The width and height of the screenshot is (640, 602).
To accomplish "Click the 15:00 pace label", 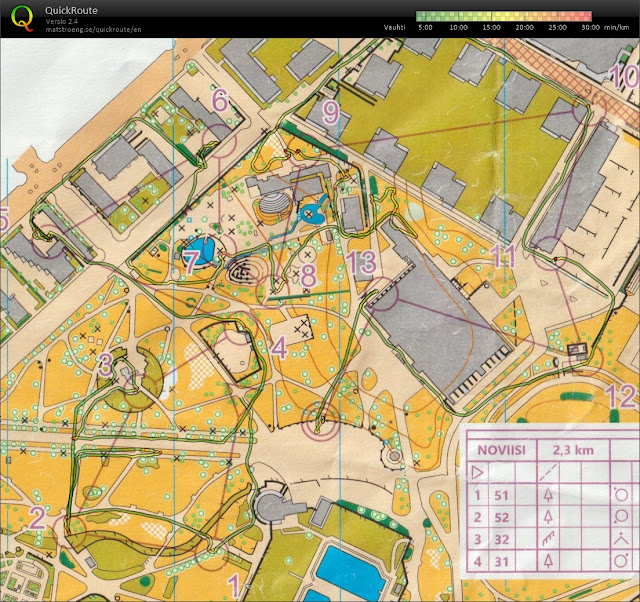I will [x=491, y=27].
